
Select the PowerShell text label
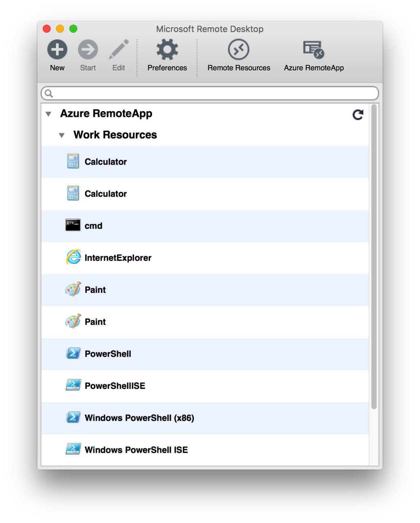[x=108, y=354]
